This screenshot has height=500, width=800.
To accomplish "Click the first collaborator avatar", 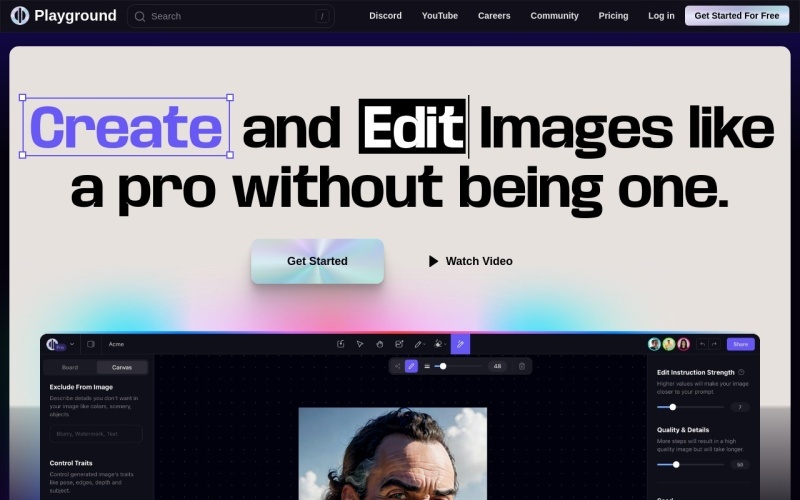I will (654, 344).
